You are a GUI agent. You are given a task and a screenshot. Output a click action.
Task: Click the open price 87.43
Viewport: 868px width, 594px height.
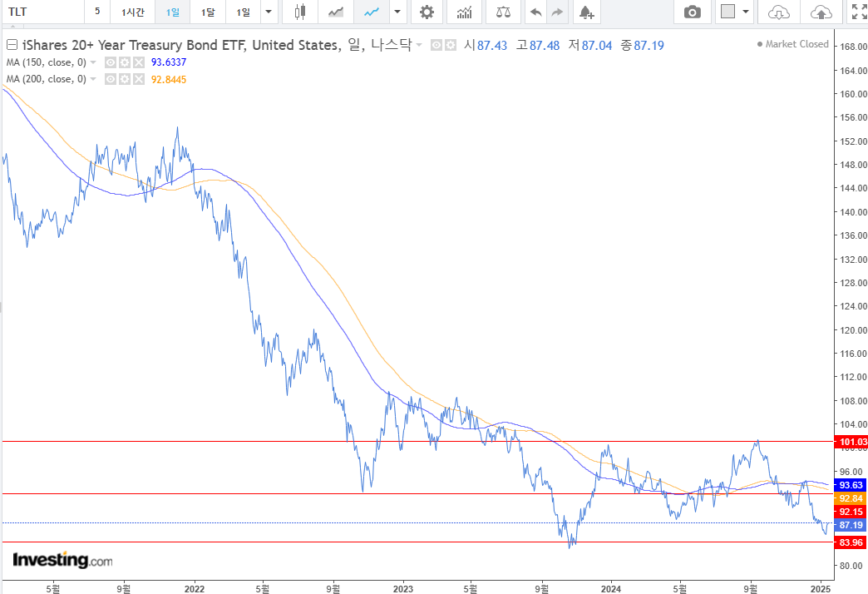[492, 46]
